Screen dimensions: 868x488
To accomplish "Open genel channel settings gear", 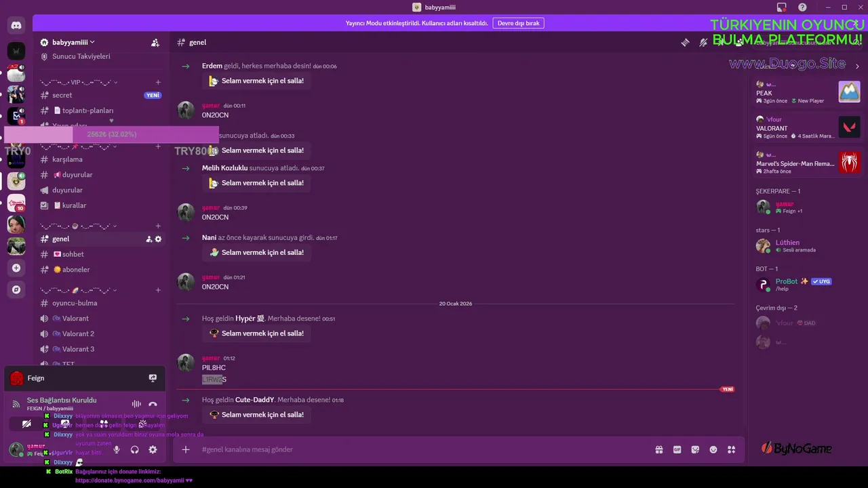I will pos(159,239).
